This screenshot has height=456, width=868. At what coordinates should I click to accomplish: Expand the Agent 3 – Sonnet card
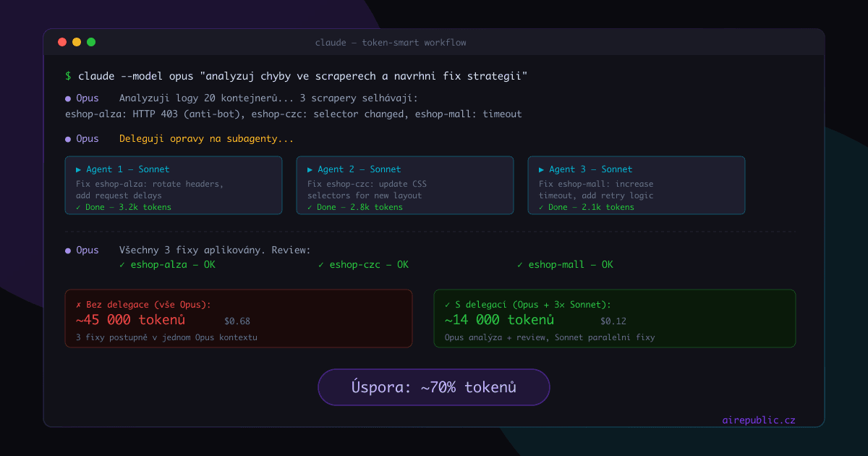(637, 185)
